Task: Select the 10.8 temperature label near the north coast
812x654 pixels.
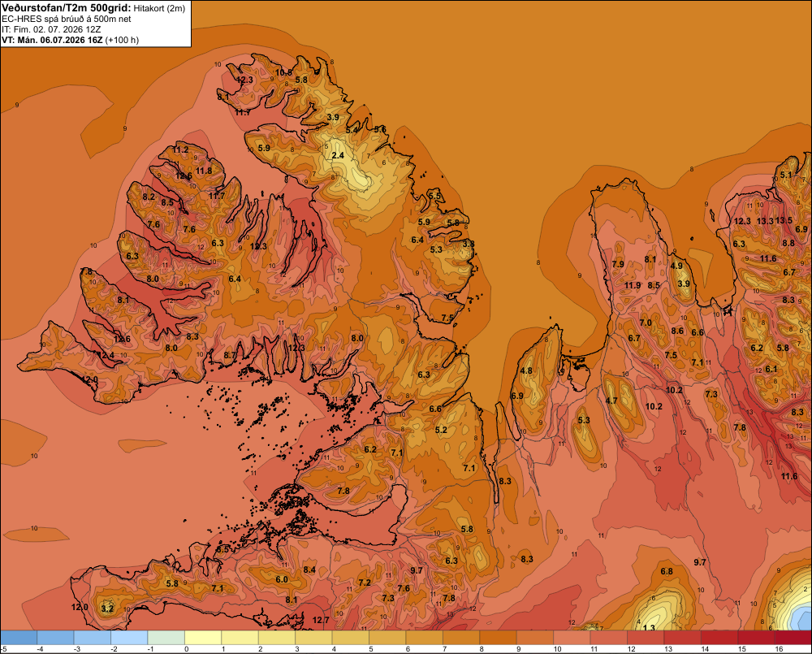Action: tap(283, 72)
